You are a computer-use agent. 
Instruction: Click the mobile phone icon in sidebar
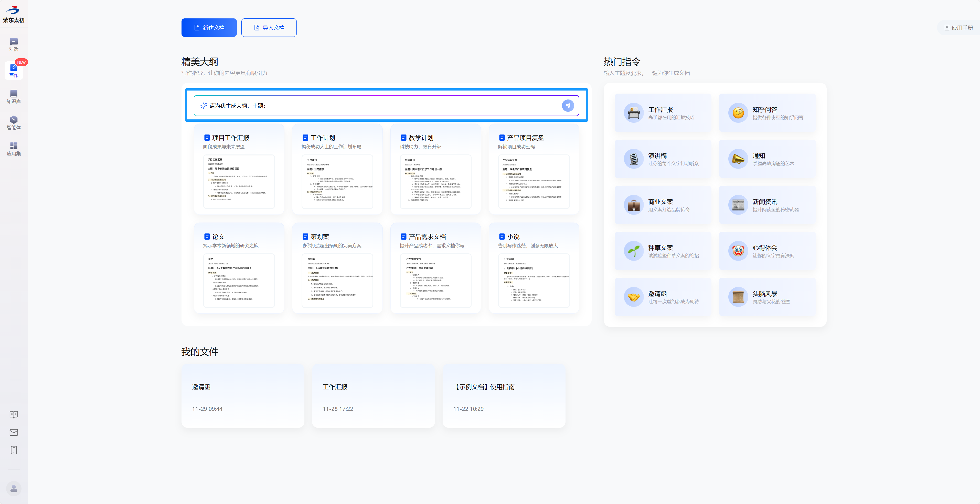pos(14,450)
